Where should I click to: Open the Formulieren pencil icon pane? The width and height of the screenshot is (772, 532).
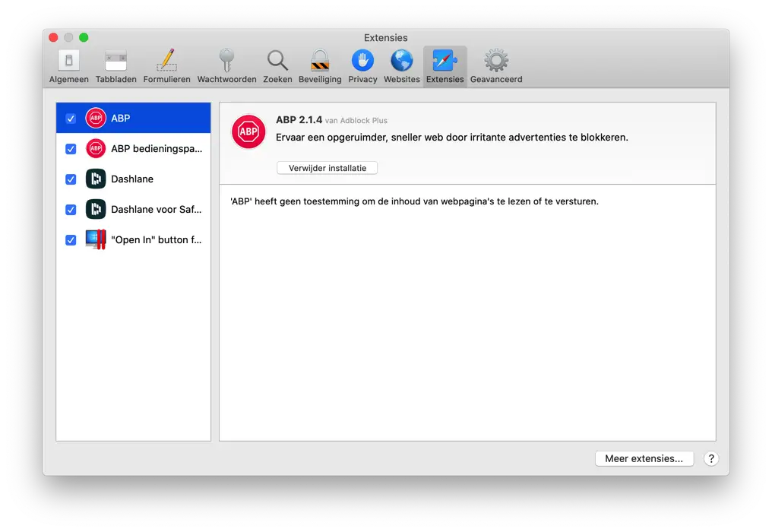[166, 66]
